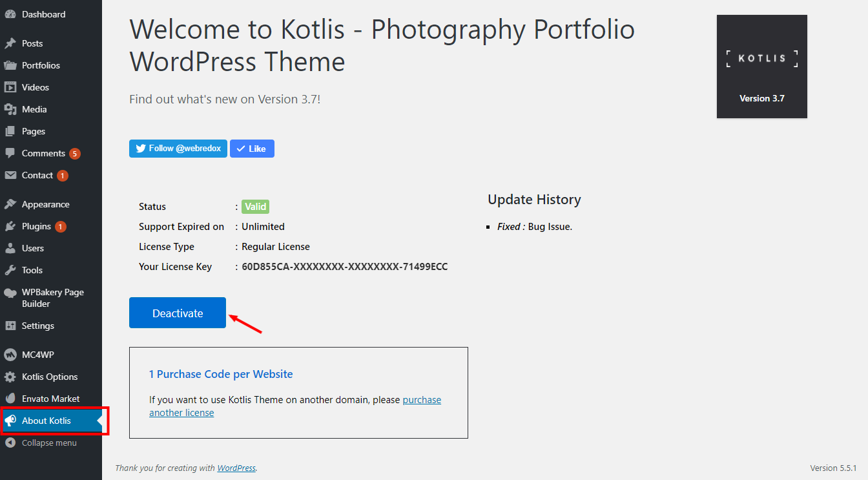Open the Appearance menu
The image size is (868, 480).
click(x=45, y=204)
